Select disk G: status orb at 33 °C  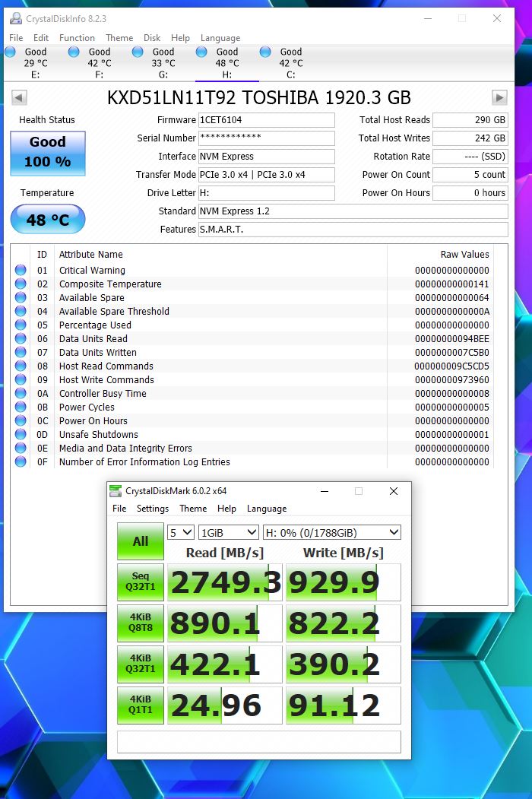(138, 52)
